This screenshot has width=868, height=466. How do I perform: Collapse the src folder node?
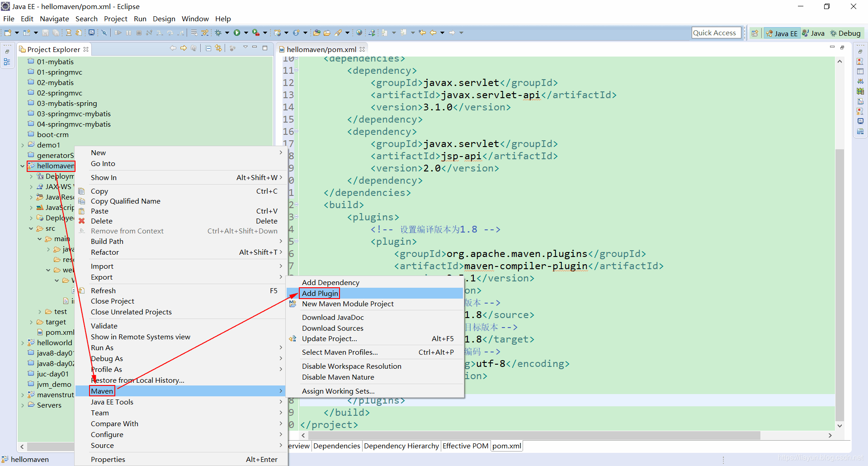click(31, 228)
